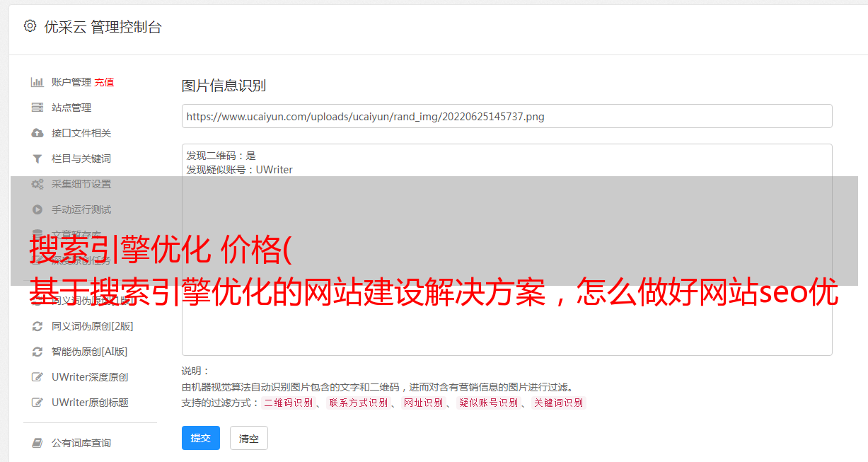Focus the image URL input field
Image resolution: width=868 pixels, height=462 pixels.
[x=507, y=116]
